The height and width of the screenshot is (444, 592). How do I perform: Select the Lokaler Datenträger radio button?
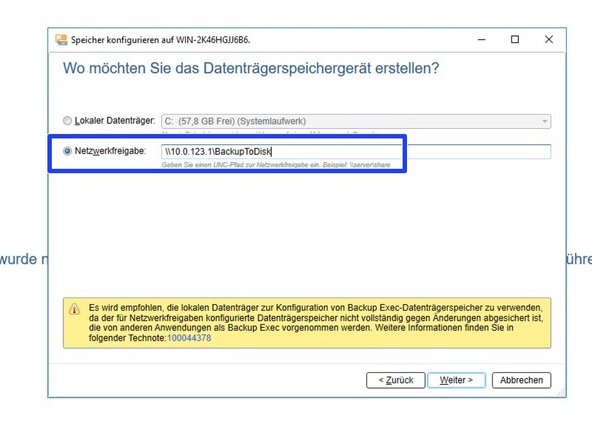point(67,121)
